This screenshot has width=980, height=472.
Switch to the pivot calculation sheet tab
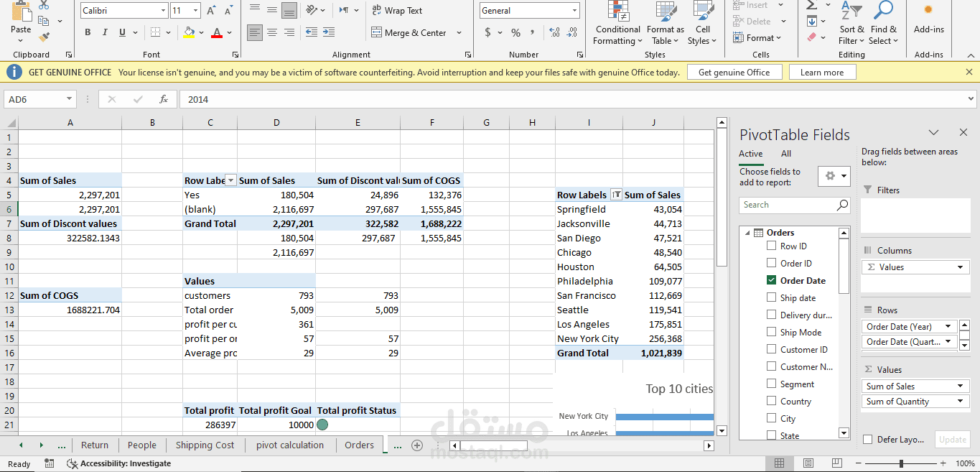[x=289, y=445]
